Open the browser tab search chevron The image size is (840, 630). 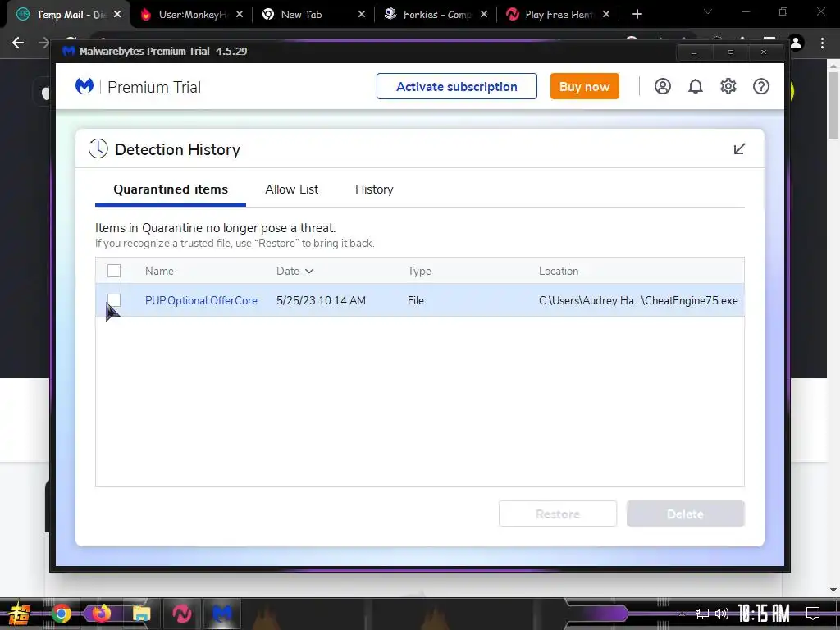click(x=708, y=11)
